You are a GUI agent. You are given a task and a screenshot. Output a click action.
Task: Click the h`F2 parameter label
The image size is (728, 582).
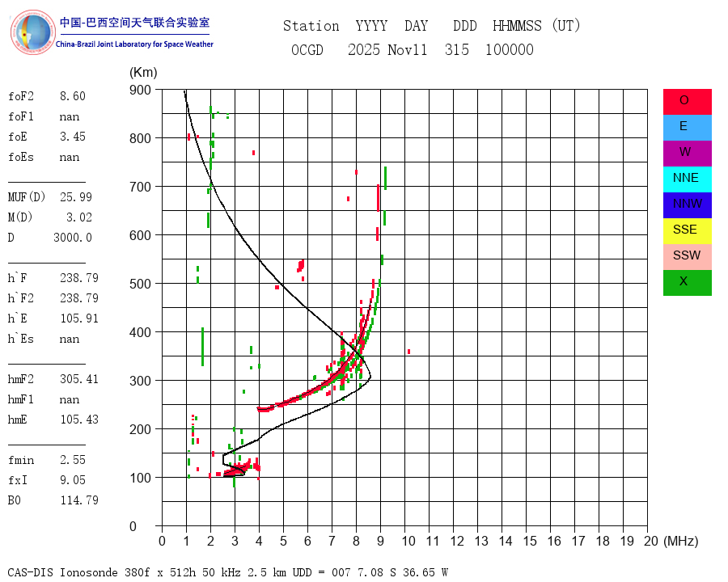click(x=21, y=298)
